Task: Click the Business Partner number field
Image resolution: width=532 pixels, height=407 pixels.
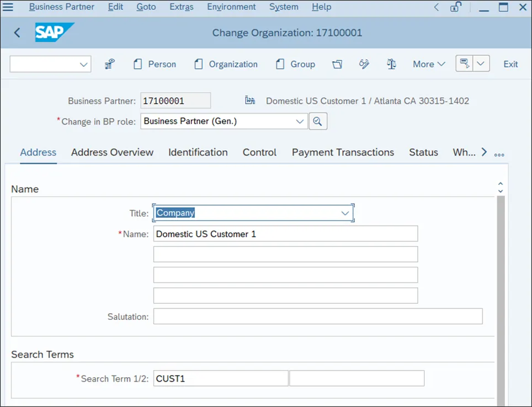Action: 175,101
